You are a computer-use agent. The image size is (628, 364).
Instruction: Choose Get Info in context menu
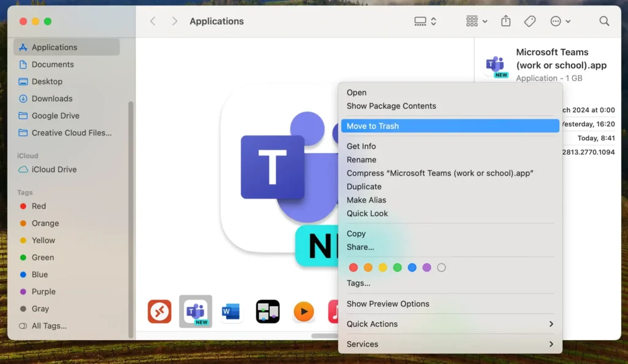coord(450,146)
